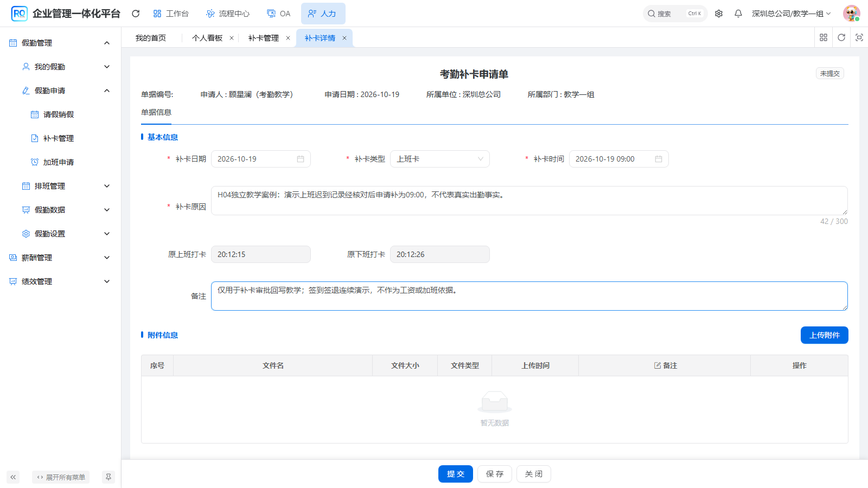Click the 保存 button
This screenshot has width=868, height=488.
pyautogui.click(x=495, y=474)
